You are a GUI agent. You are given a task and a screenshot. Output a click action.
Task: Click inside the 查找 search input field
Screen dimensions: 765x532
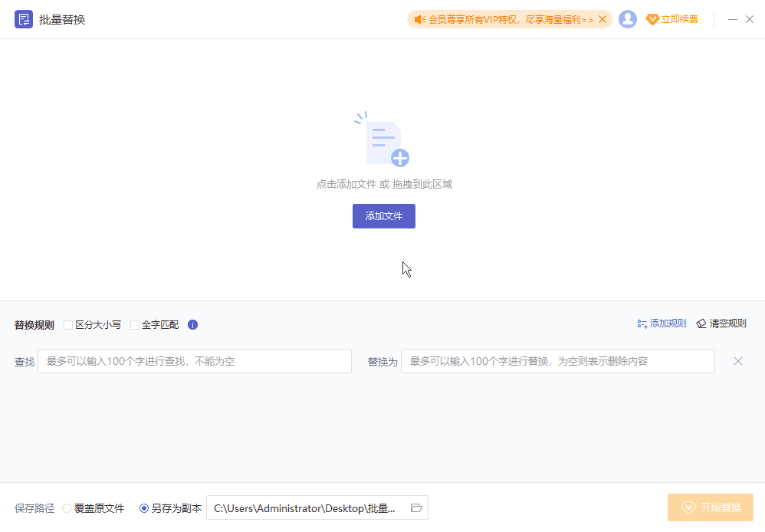[x=194, y=360]
